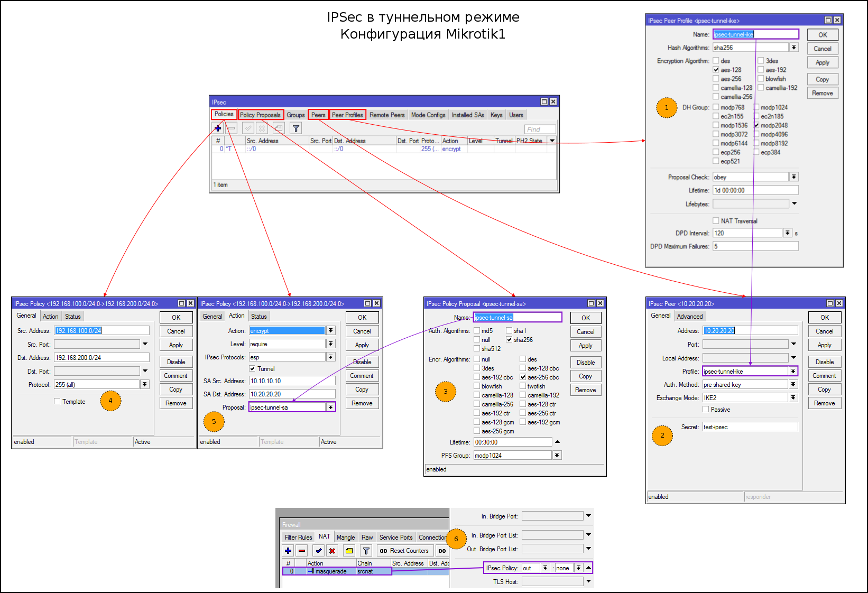Open PFS Group dropdown

557,455
